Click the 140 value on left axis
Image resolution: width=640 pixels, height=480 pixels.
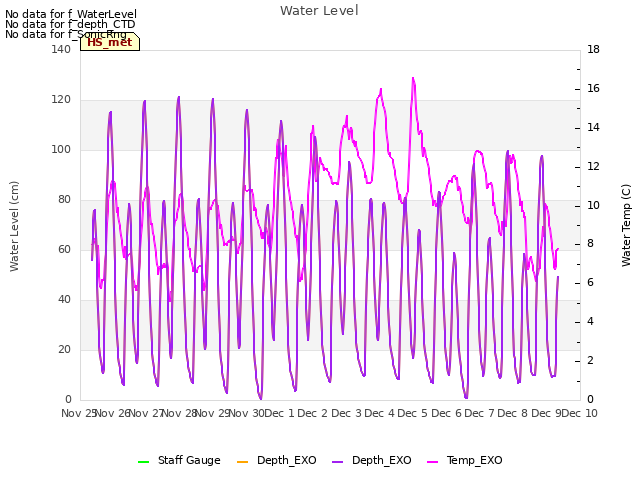click(x=61, y=49)
